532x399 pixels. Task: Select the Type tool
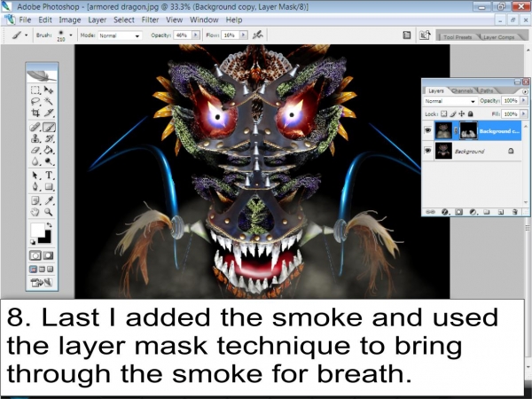tap(49, 175)
